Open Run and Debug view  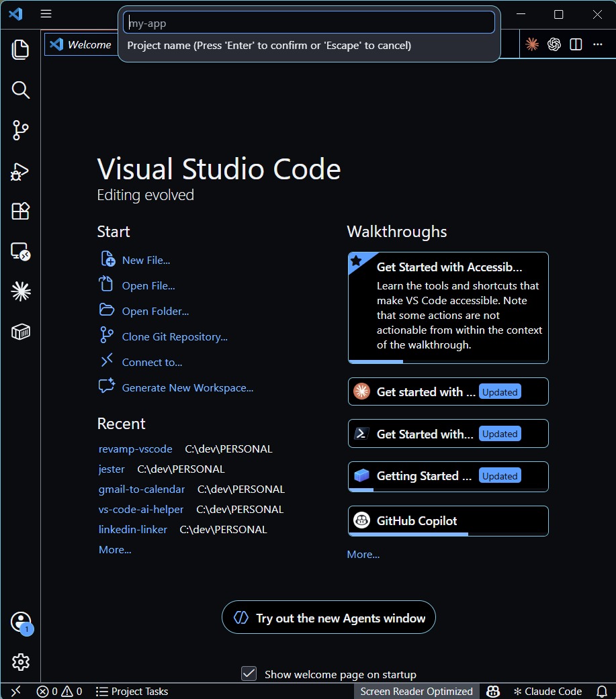click(x=21, y=171)
